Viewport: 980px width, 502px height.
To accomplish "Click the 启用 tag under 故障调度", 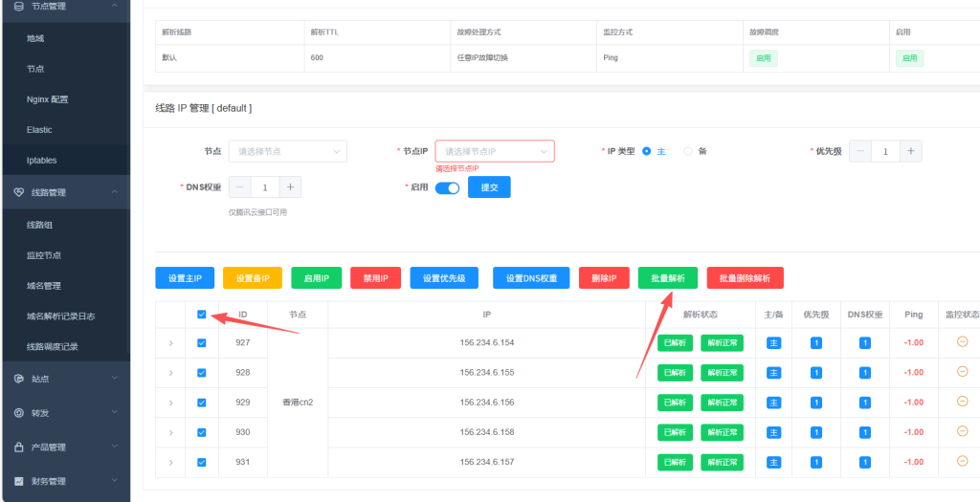I will (x=764, y=58).
